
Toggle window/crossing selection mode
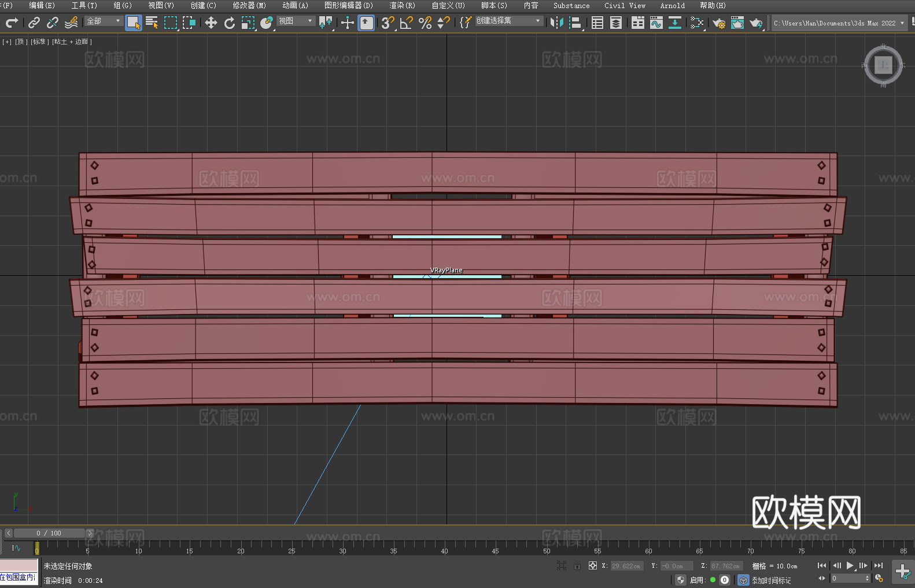click(189, 23)
